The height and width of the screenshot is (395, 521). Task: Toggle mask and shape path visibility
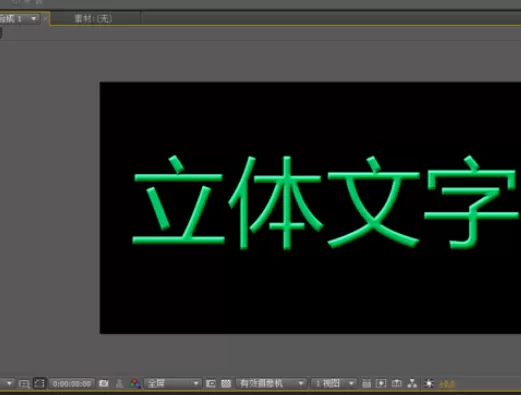(x=39, y=384)
